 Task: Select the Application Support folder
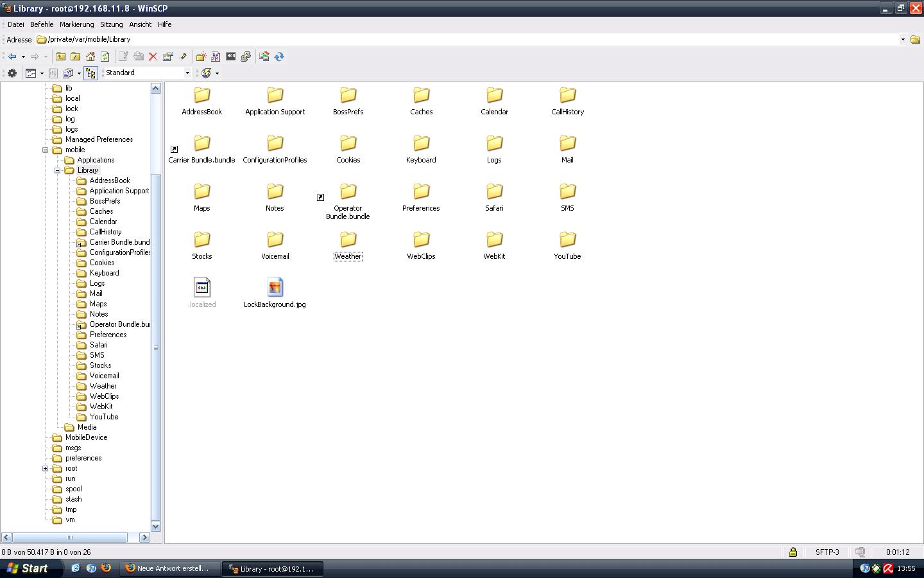[275, 101]
